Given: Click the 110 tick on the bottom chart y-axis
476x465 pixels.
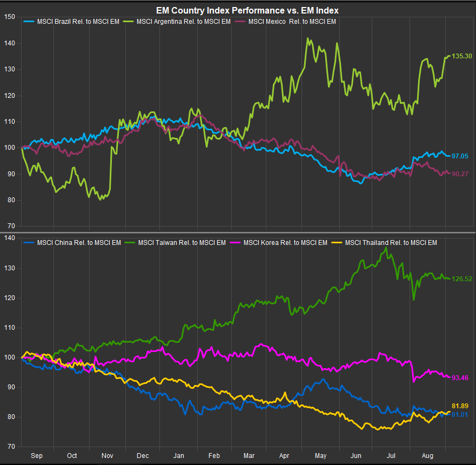Looking at the screenshot, I should coord(10,328).
